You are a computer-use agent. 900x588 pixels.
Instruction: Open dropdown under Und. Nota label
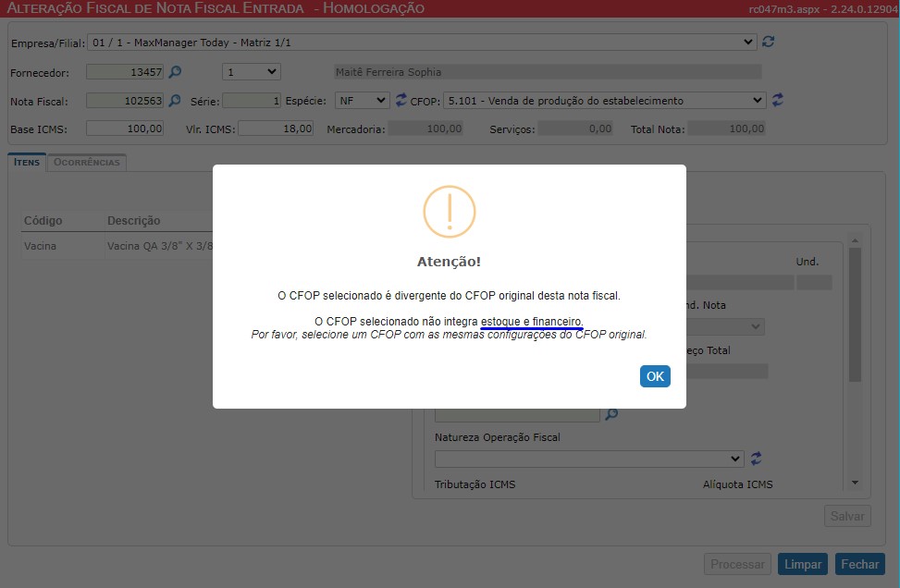tap(725, 327)
